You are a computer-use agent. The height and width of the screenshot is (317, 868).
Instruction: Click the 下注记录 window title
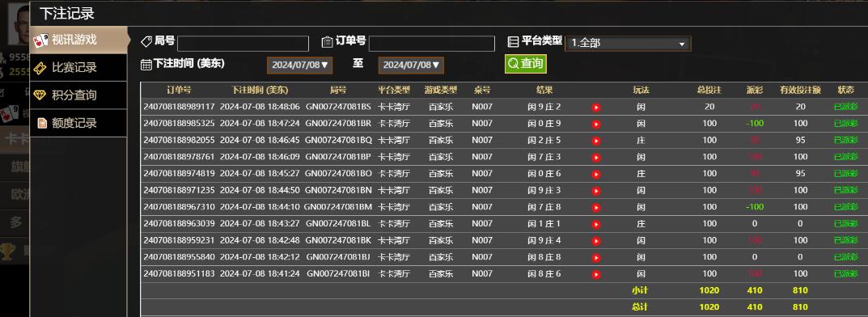(x=67, y=14)
